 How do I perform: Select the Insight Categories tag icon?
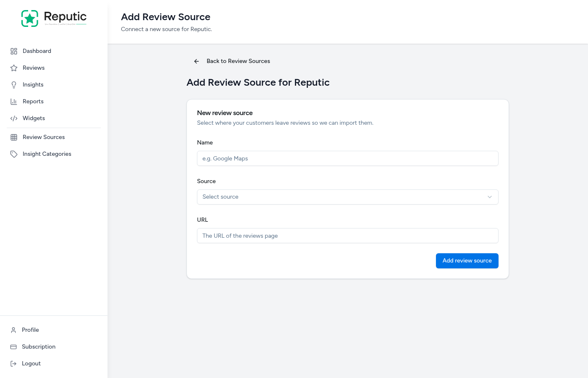pyautogui.click(x=14, y=154)
